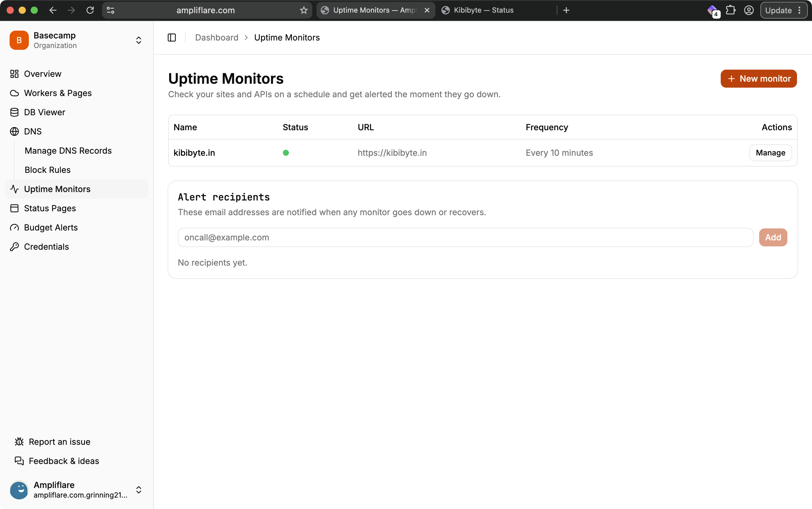
Task: Click the Overview grid icon
Action: tap(14, 74)
